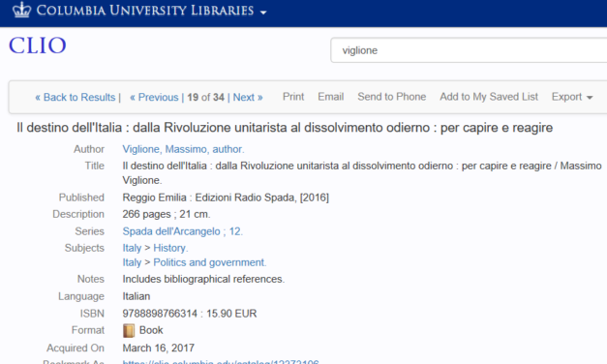Click the Columbia University Libraries header text

tap(145, 11)
